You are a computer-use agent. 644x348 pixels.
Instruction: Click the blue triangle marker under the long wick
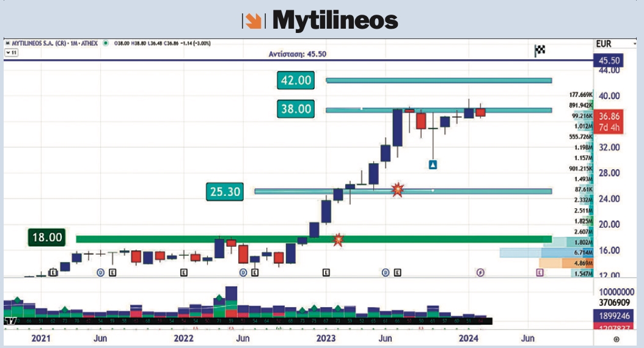(433, 165)
